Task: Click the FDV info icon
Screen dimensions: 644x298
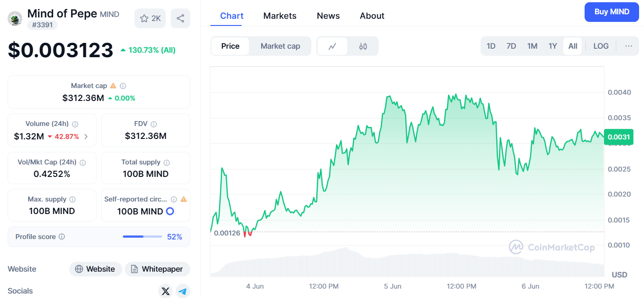Action: (154, 124)
